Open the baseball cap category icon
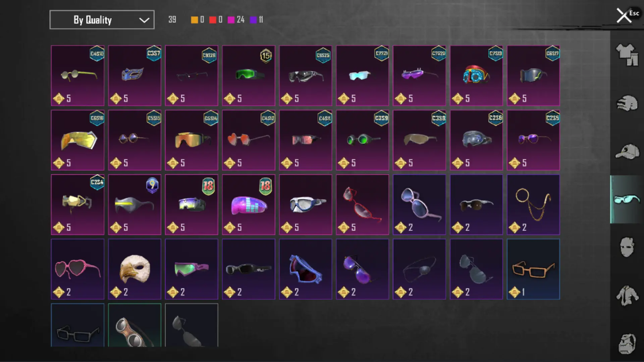The image size is (644, 362). point(627,152)
